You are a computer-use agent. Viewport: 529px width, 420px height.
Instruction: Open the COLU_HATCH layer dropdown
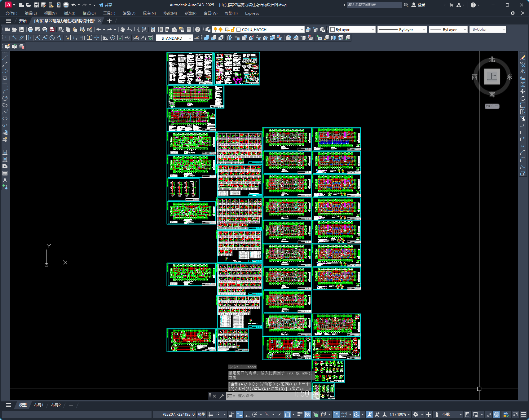tap(302, 29)
